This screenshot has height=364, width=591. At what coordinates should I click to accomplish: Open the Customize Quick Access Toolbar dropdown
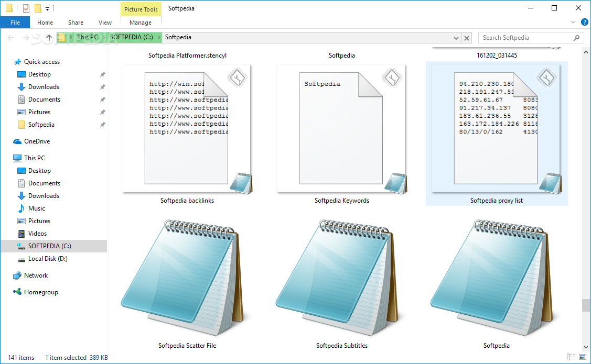click(x=48, y=8)
